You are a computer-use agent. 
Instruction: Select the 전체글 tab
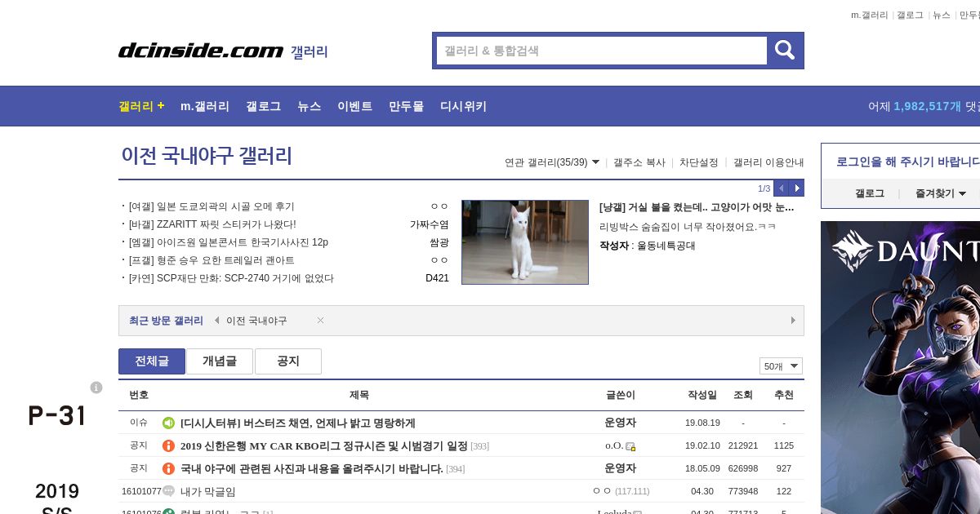point(152,361)
